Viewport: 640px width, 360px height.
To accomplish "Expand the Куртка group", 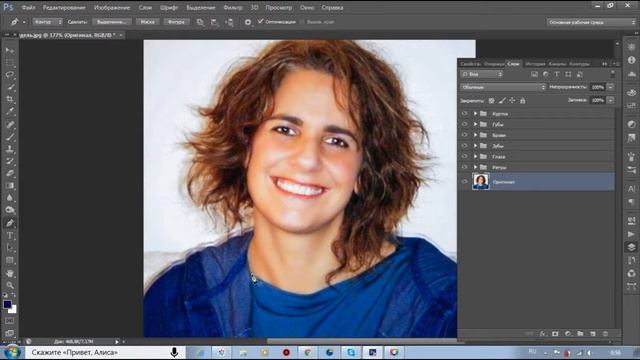I will click(475, 113).
